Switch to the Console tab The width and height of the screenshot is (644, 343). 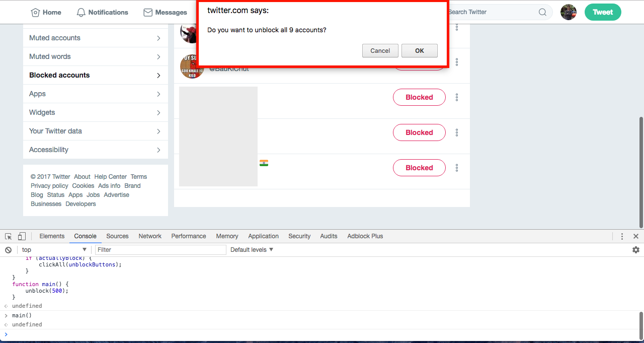85,236
